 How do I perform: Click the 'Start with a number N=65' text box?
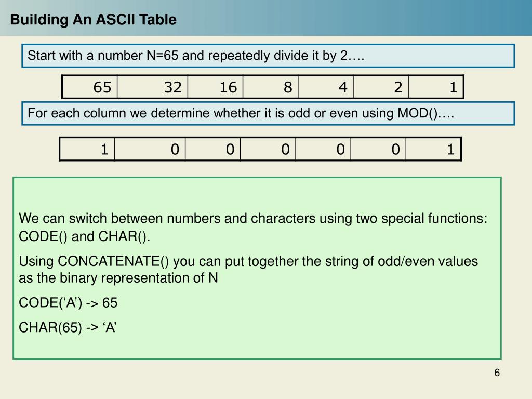click(268, 56)
